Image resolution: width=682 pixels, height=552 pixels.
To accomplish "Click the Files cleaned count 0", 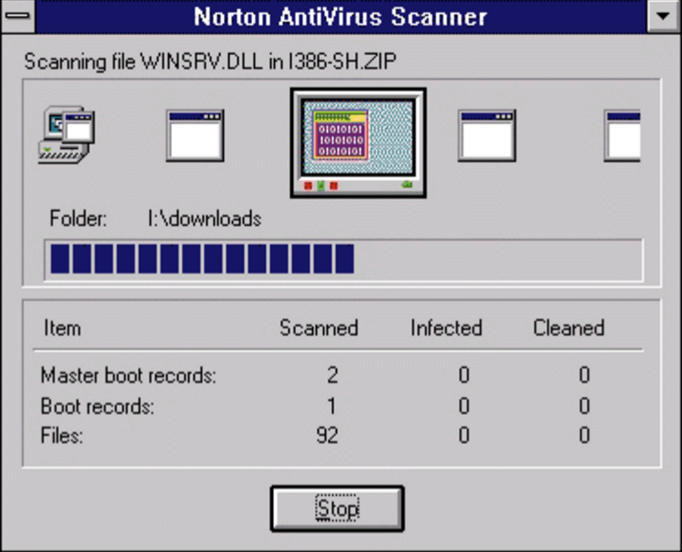I will coord(585,435).
